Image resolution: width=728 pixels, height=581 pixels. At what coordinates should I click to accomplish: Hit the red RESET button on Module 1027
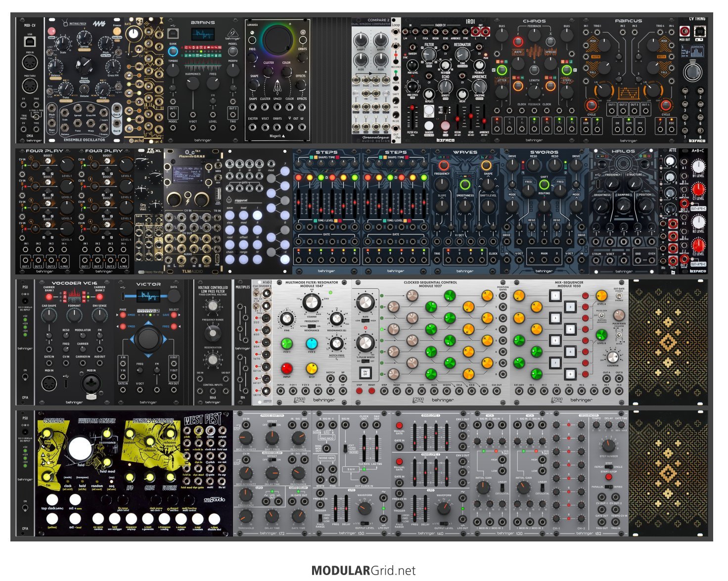click(x=371, y=391)
